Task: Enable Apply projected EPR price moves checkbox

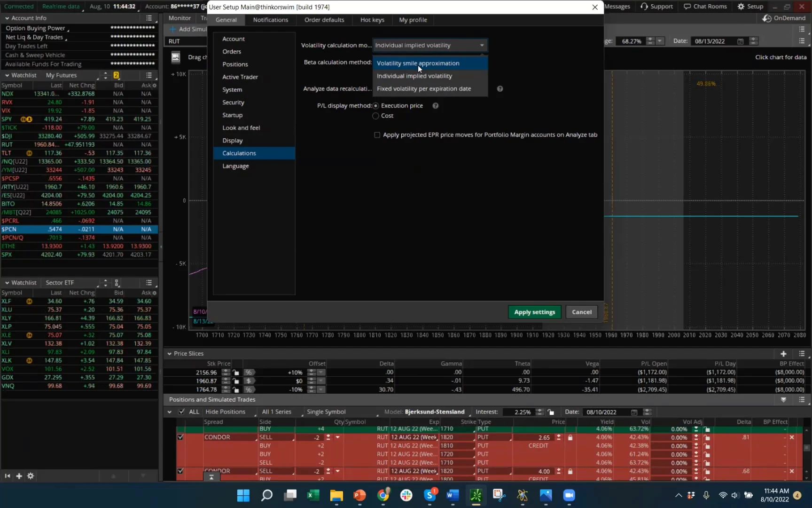Action: (377, 135)
